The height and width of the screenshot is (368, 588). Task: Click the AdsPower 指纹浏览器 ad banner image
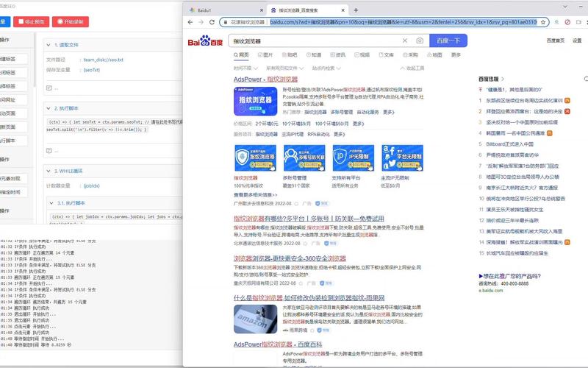click(255, 102)
